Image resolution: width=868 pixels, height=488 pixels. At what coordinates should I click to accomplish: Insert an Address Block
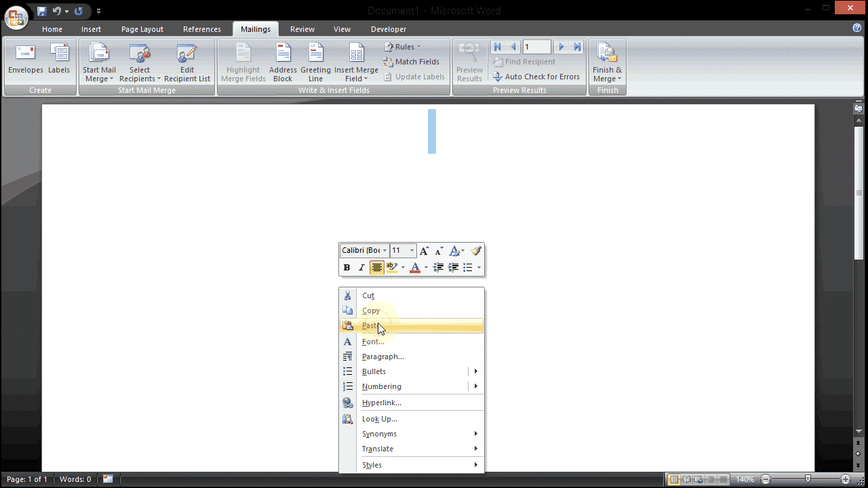pos(283,62)
